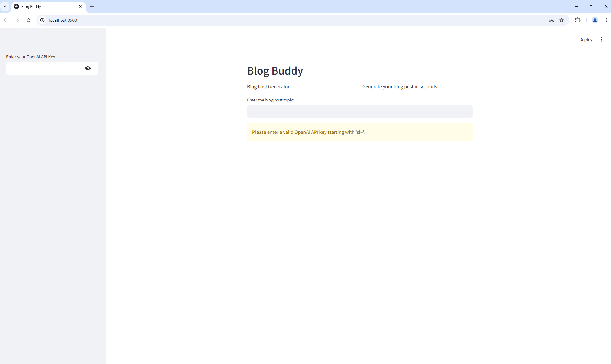Viewport: 611px width, 364px height.
Task: Expand the tab search dropdown arrow
Action: tap(5, 6)
